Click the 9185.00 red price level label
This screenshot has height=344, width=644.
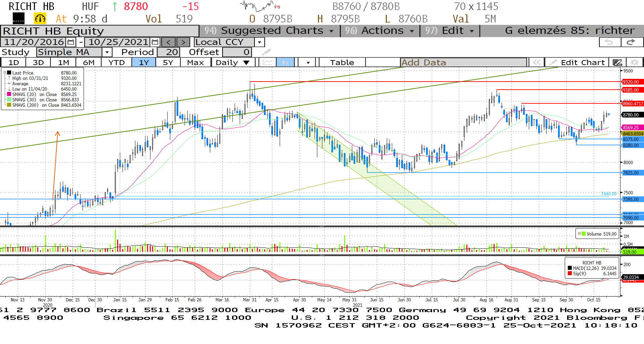tap(633, 90)
